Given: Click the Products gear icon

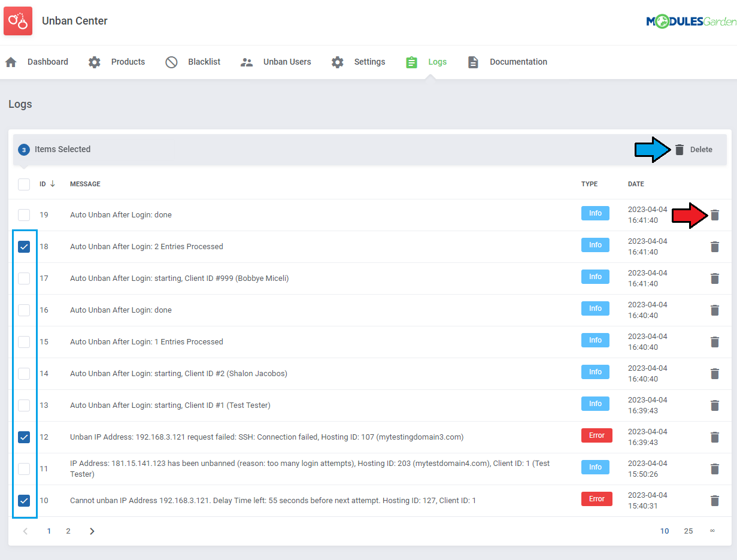Looking at the screenshot, I should (x=95, y=62).
